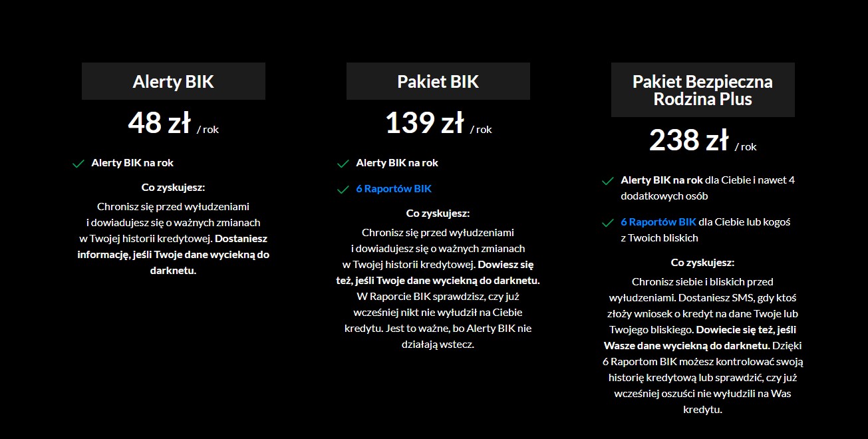Click Co zyskujesz heading under Pakiet BIK
The height and width of the screenshot is (439, 868).
(438, 214)
